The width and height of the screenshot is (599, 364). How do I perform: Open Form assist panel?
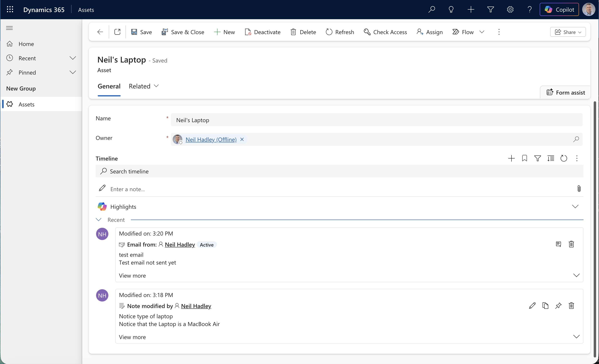[566, 93]
